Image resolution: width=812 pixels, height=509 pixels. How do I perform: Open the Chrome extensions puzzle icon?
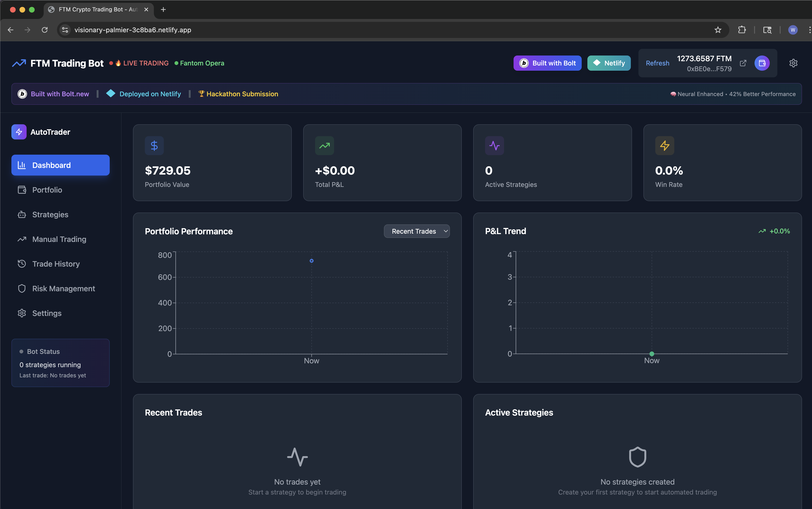[x=741, y=30]
